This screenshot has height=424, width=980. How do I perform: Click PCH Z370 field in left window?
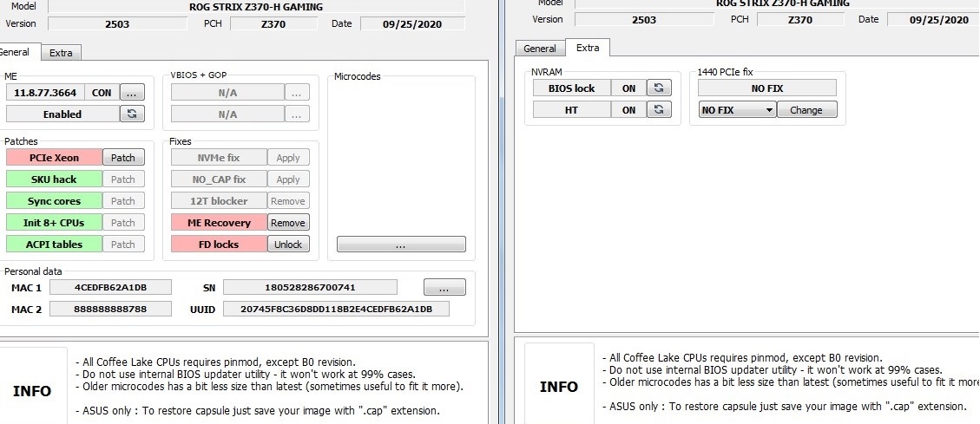click(273, 23)
